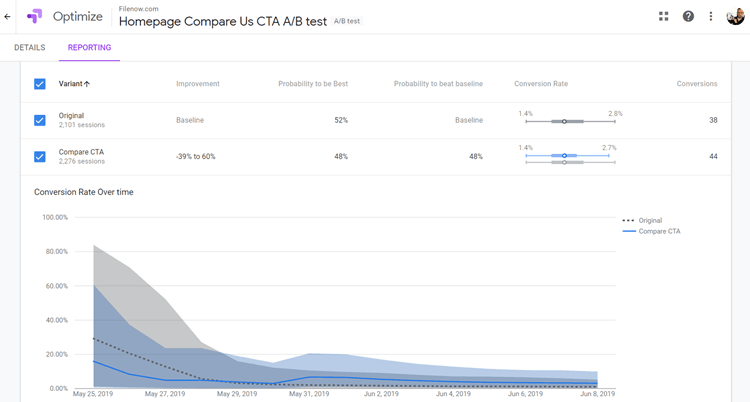750x402 pixels.
Task: Click the Probability to be Best header
Action: pos(312,84)
